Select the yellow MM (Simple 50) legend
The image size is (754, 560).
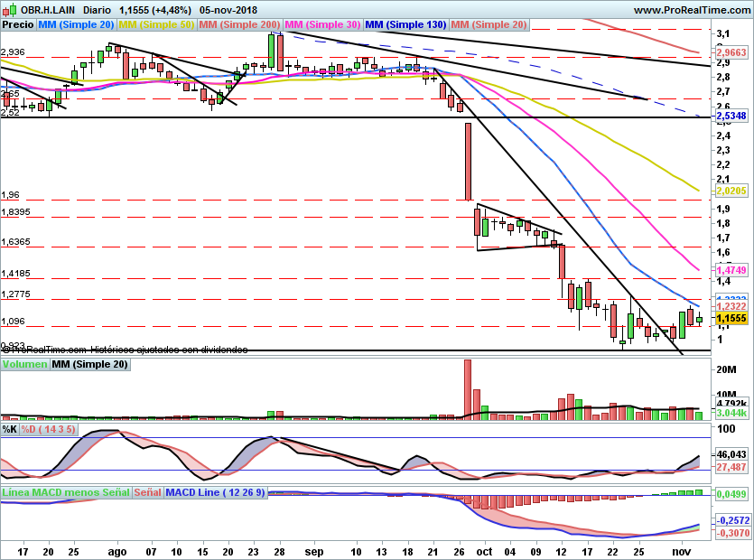pos(156,24)
